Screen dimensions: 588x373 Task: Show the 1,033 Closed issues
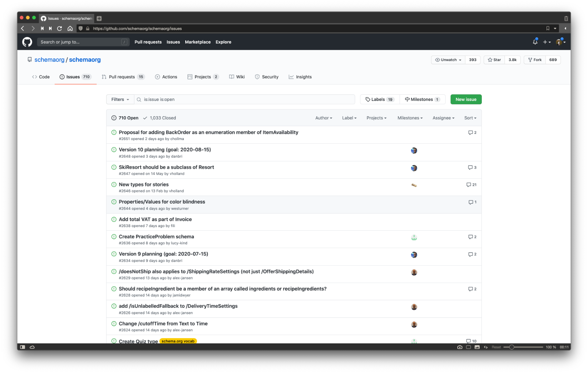[159, 118]
